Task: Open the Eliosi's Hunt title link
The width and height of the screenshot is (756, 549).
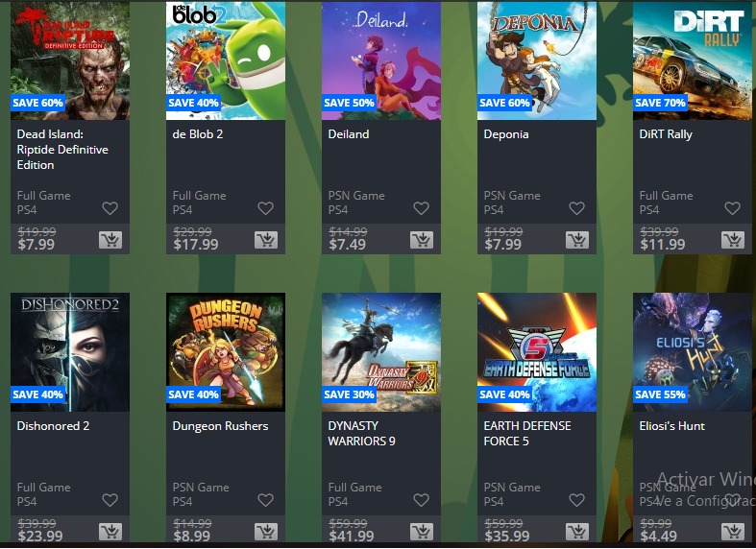Action: 672,426
